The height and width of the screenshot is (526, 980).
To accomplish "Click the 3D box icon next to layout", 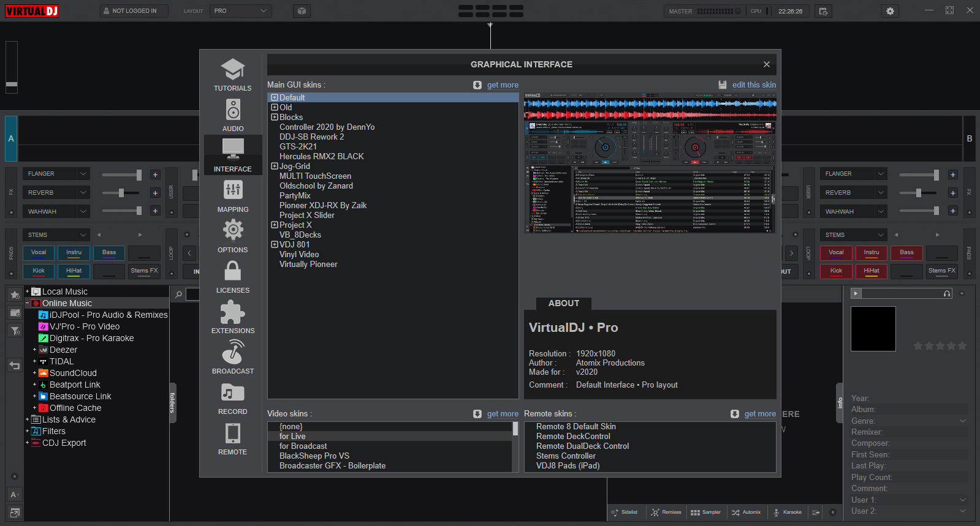I will point(302,11).
